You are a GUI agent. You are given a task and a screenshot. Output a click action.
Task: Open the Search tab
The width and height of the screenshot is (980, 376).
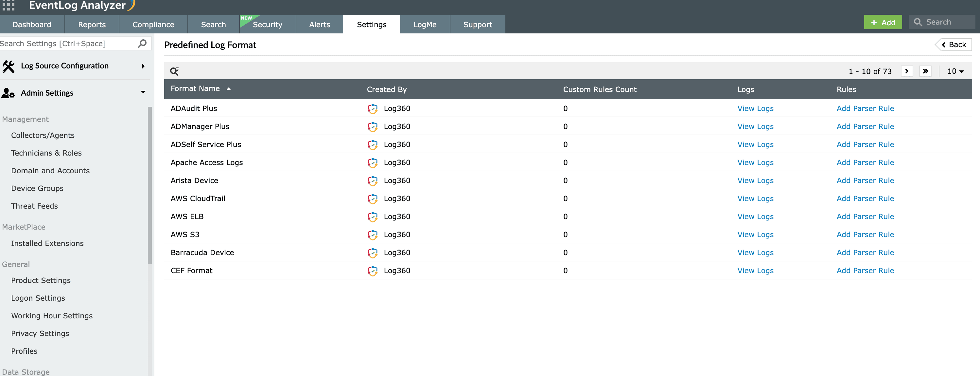(x=213, y=24)
